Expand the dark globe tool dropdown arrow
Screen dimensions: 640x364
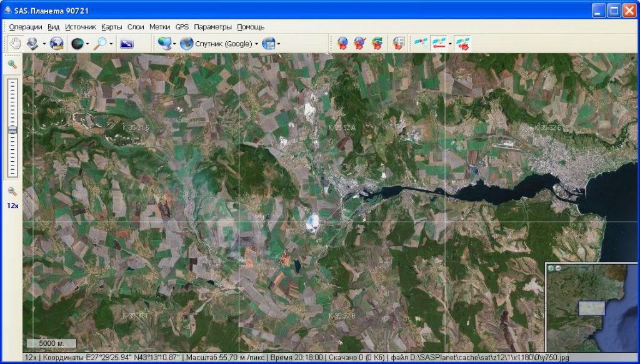click(88, 44)
